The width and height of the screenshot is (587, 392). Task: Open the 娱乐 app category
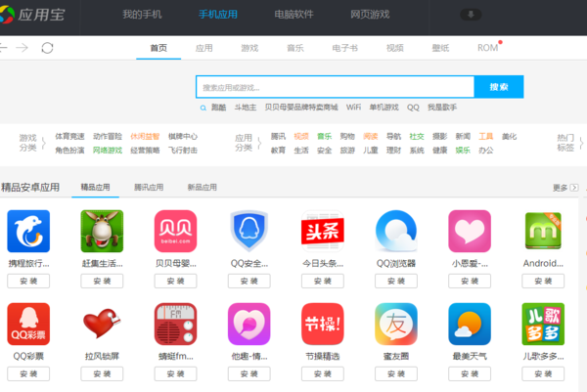pyautogui.click(x=463, y=151)
